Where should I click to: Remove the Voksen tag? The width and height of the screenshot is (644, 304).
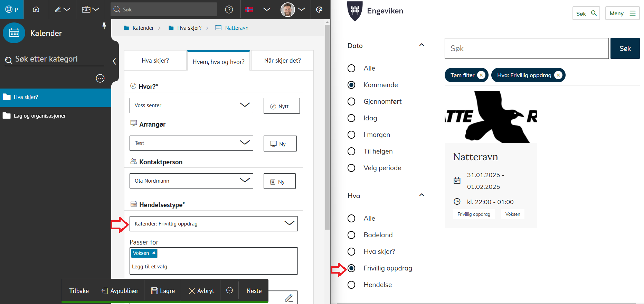pos(154,253)
